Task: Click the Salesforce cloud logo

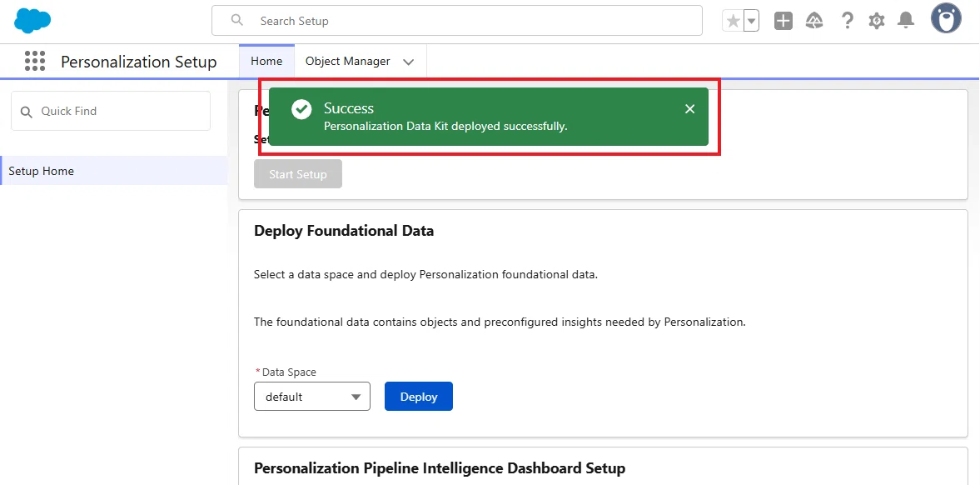Action: click(x=32, y=21)
